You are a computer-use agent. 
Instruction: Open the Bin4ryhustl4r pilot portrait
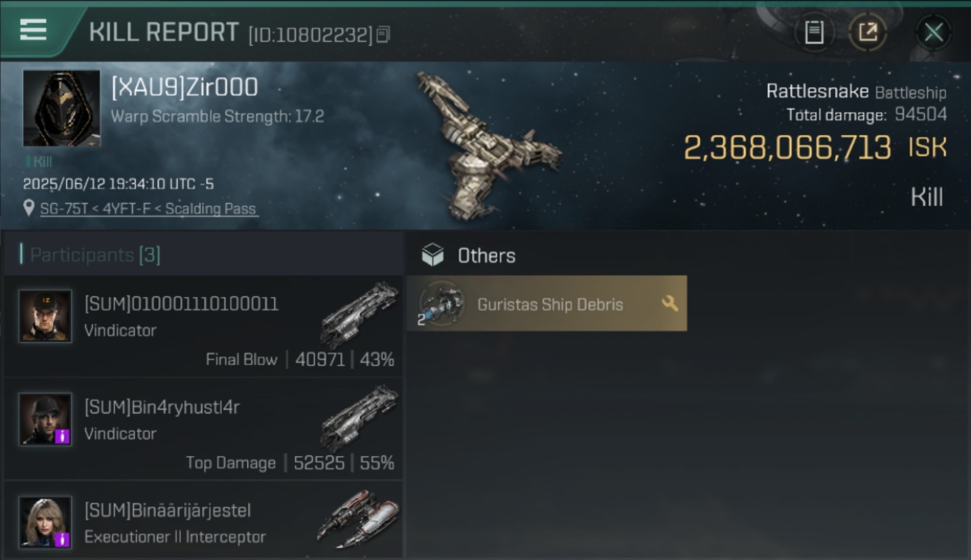(46, 420)
